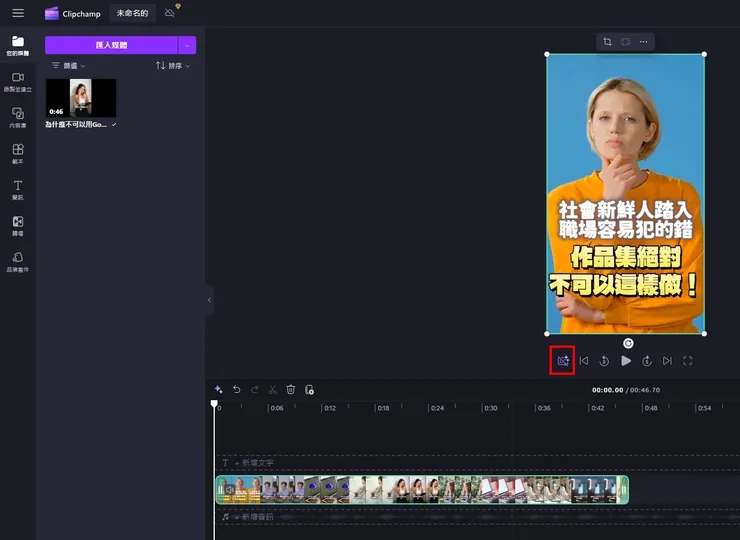
Task: Enter fullscreen preview mode
Action: [688, 361]
